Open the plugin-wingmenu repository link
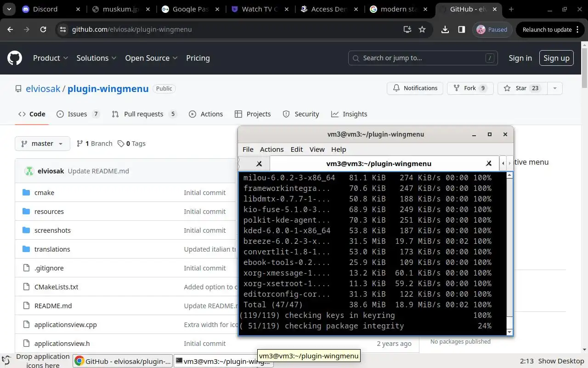The width and height of the screenshot is (588, 368). (108, 89)
